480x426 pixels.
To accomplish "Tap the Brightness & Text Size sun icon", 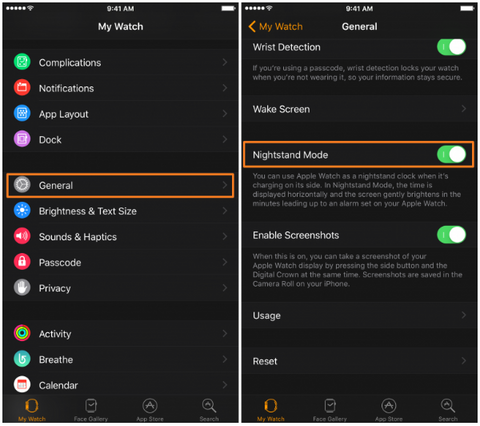I will tap(22, 210).
